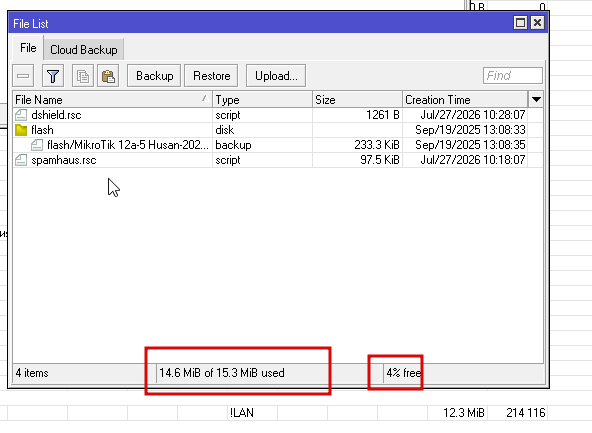This screenshot has height=433, width=592.
Task: Focus the Find search field
Action: click(x=513, y=76)
